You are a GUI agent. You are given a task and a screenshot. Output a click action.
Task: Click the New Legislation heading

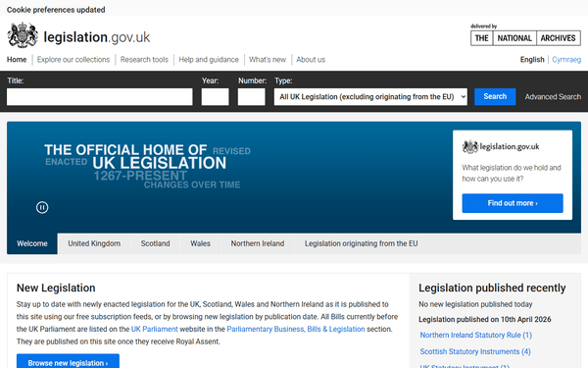(x=56, y=288)
